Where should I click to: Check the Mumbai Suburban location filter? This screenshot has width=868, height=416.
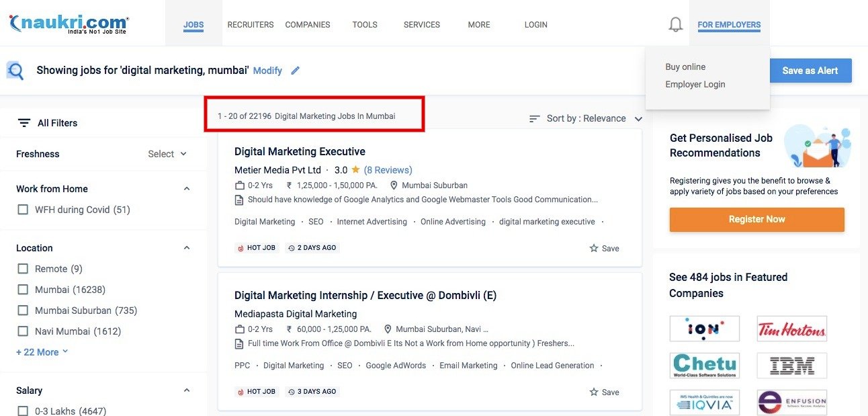pos(23,310)
